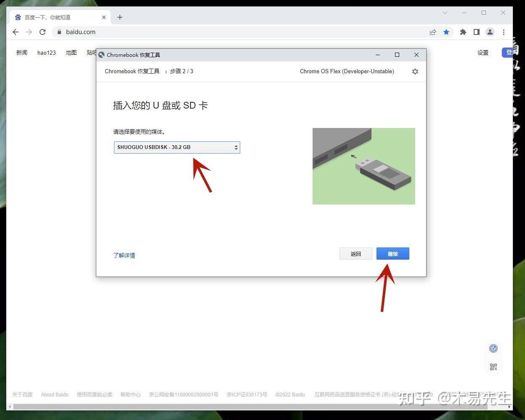Click the round blue icon above the QR code
This screenshot has height=420, width=525.
pyautogui.click(x=493, y=348)
